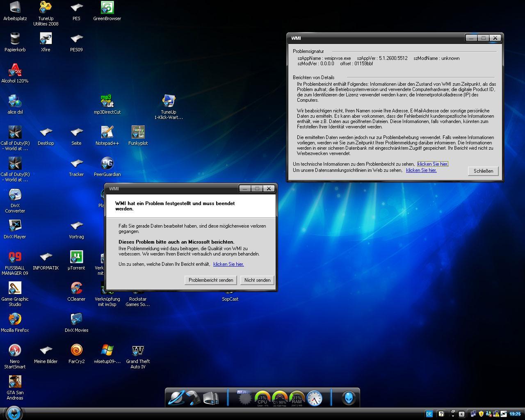Click the Alienware start button
The width and height of the screenshot is (525, 420).
click(x=14, y=412)
